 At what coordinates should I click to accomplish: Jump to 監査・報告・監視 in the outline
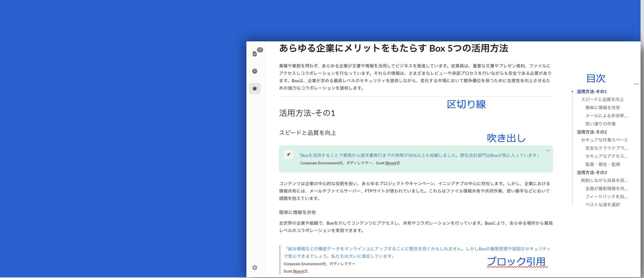coord(603,164)
